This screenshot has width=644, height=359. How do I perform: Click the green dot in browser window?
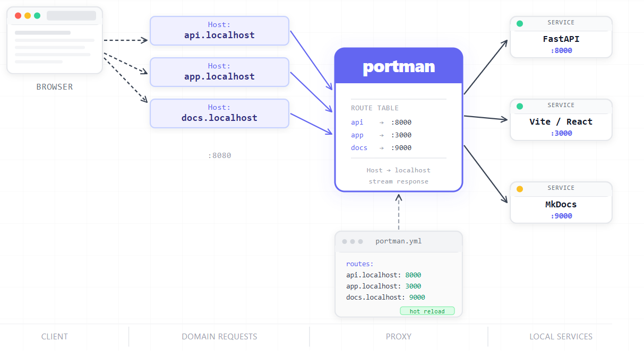coord(37,15)
